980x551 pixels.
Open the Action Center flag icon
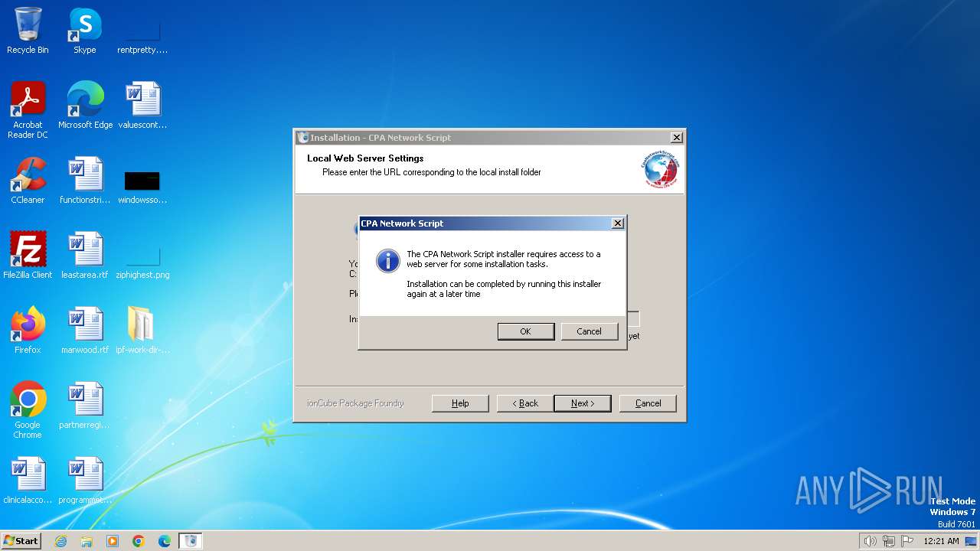[907, 541]
